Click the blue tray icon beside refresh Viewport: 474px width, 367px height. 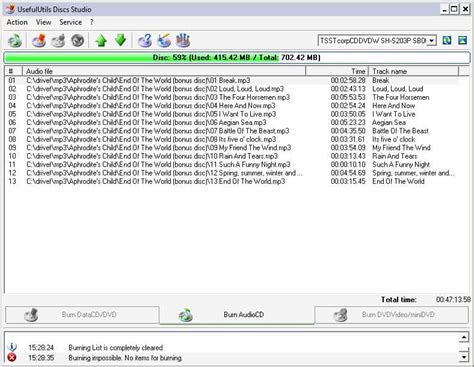(x=462, y=41)
